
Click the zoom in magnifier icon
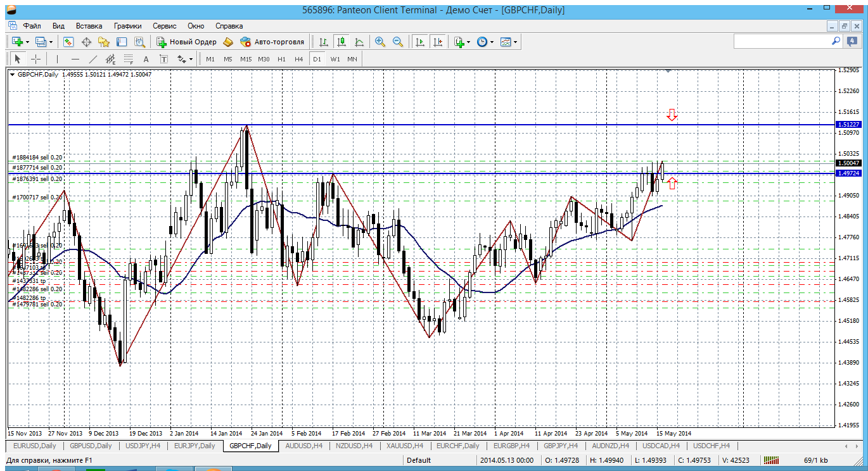tap(380, 42)
